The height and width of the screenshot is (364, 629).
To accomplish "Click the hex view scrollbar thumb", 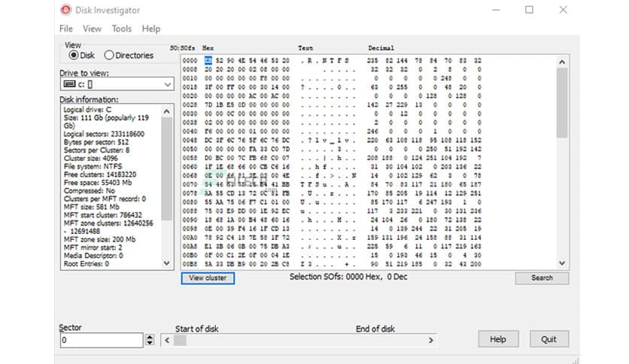I will (x=562, y=103).
